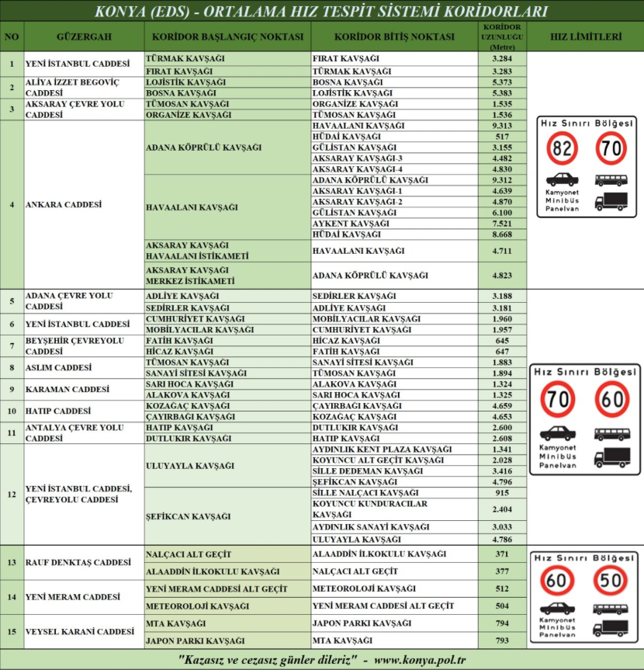Screen dimensions: 644x670
Task: Click the HIZ LİMİTLERİ column header
Action: pos(585,36)
